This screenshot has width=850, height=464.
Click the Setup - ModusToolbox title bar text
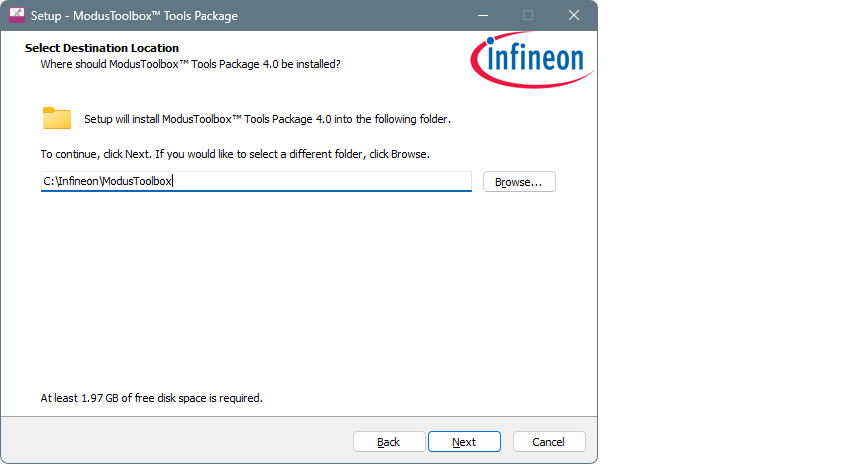(134, 16)
